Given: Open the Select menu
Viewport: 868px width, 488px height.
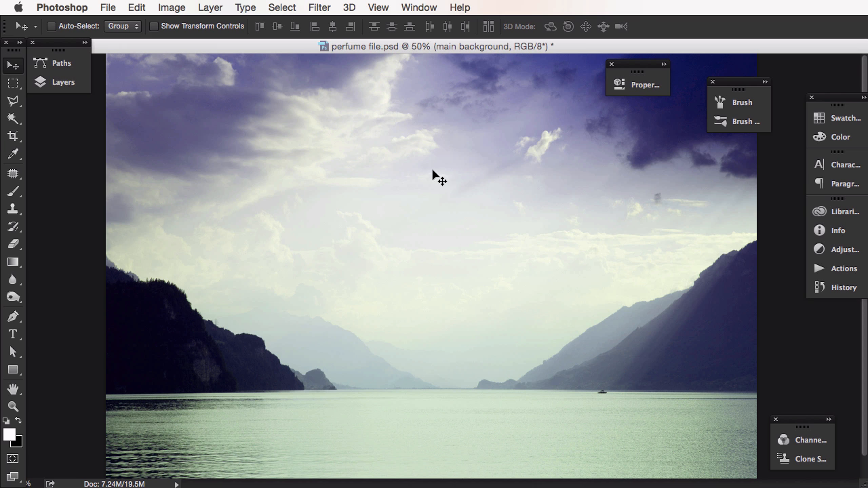Looking at the screenshot, I should point(282,7).
